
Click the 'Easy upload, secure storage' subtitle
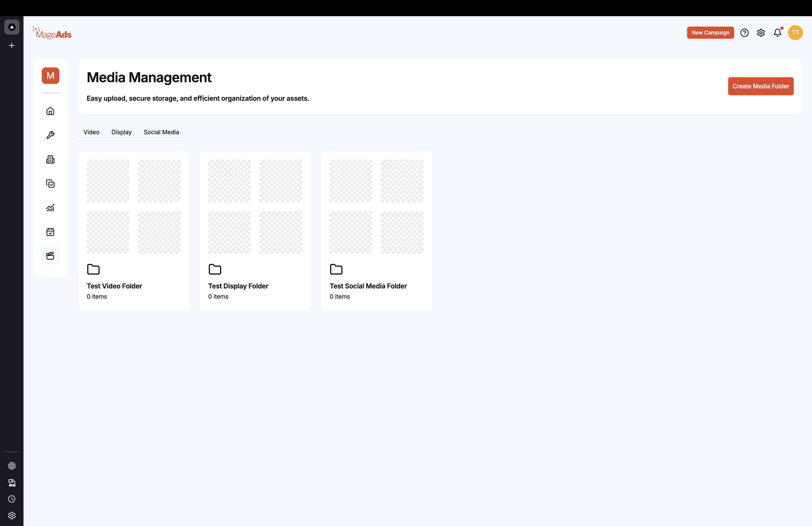tap(198, 98)
